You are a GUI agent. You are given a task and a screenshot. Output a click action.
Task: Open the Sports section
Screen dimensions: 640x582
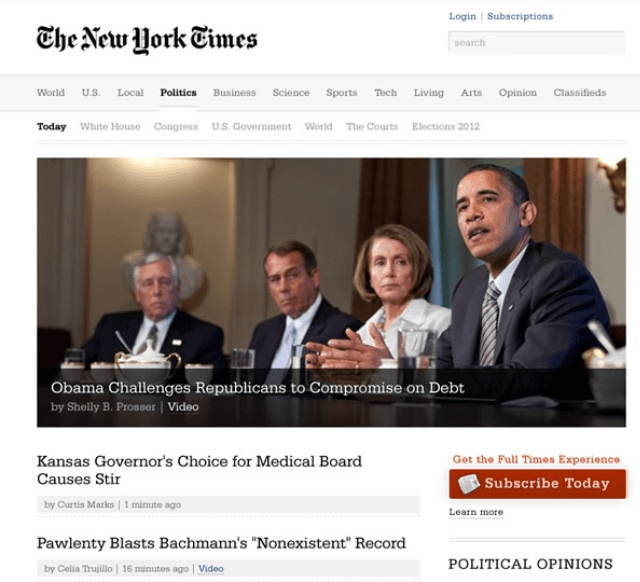tap(342, 93)
